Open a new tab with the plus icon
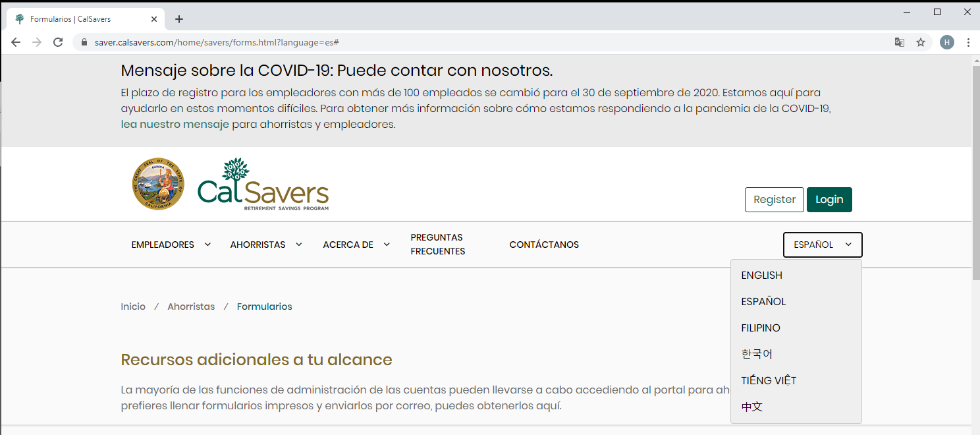Screen dimensions: 980x435 [x=179, y=19]
